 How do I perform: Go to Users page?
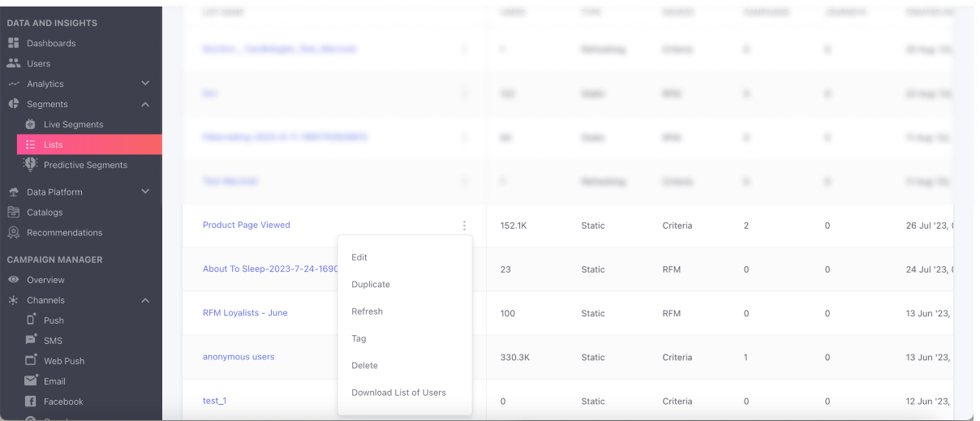click(x=38, y=63)
